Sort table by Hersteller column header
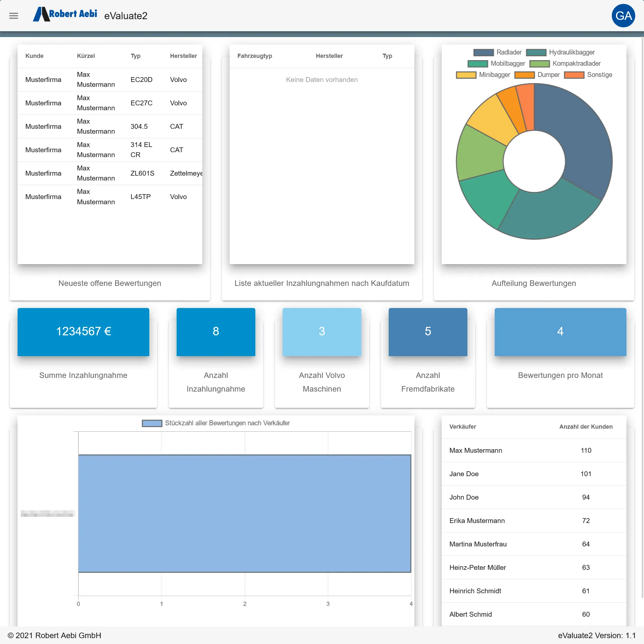 point(183,56)
